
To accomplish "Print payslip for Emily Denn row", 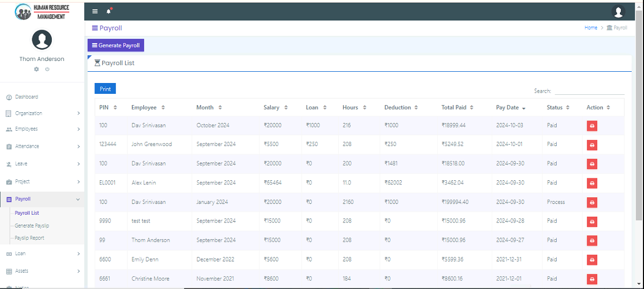I will [x=592, y=260].
